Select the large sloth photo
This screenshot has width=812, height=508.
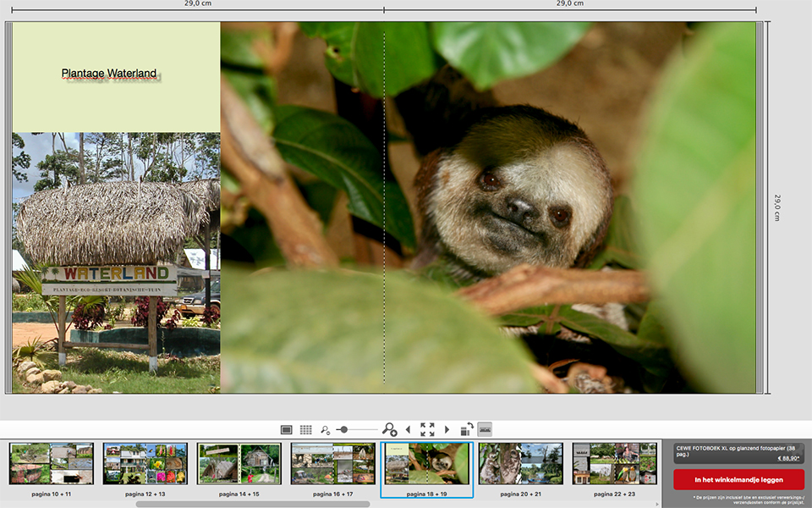coord(488,207)
